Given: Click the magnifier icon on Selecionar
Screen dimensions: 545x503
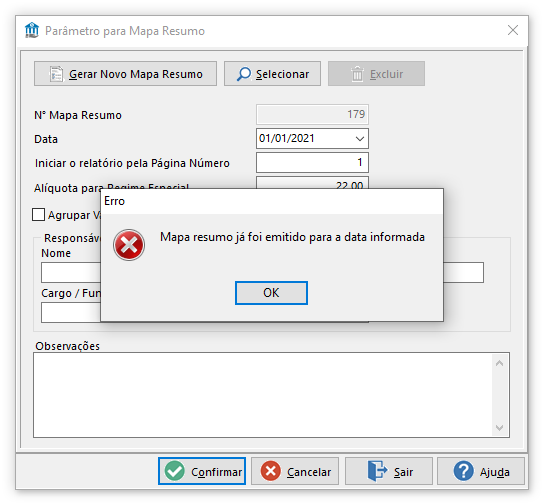Looking at the screenshot, I should click(x=244, y=74).
